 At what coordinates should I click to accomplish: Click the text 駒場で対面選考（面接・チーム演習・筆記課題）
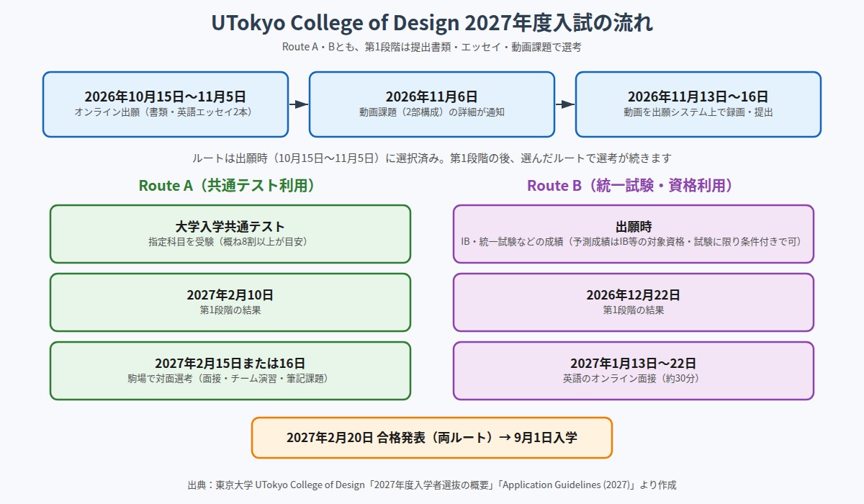tap(230, 379)
